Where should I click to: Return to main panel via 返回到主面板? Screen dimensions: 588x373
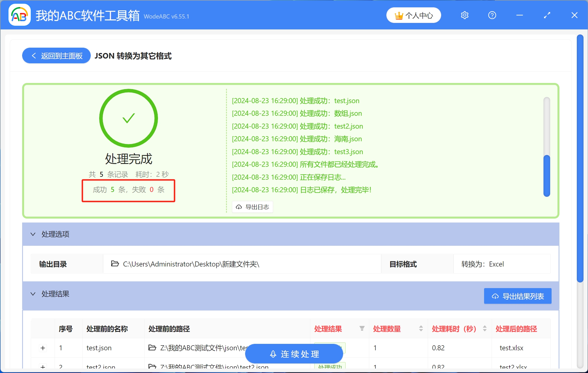[x=56, y=55]
